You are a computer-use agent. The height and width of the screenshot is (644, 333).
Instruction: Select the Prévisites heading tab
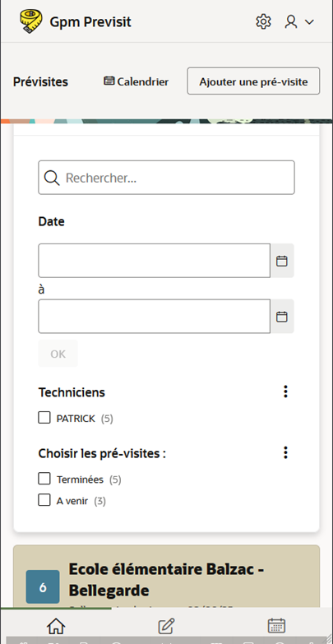40,81
